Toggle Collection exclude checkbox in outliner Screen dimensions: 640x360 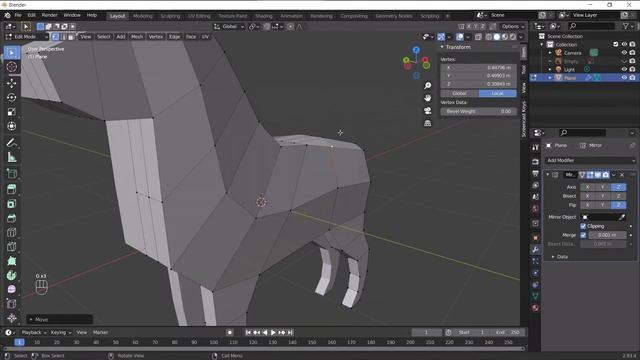(616, 44)
